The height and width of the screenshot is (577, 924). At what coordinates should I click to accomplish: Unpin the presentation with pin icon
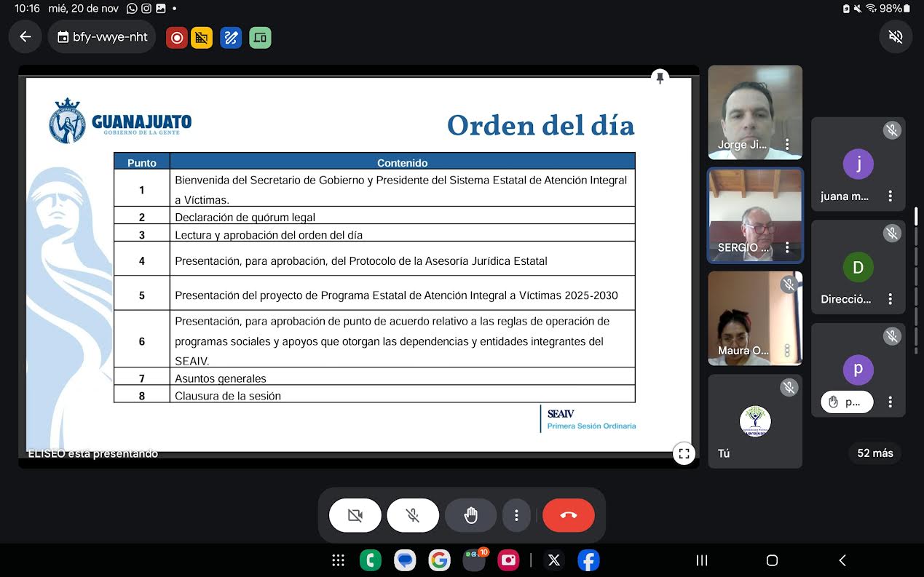[660, 78]
